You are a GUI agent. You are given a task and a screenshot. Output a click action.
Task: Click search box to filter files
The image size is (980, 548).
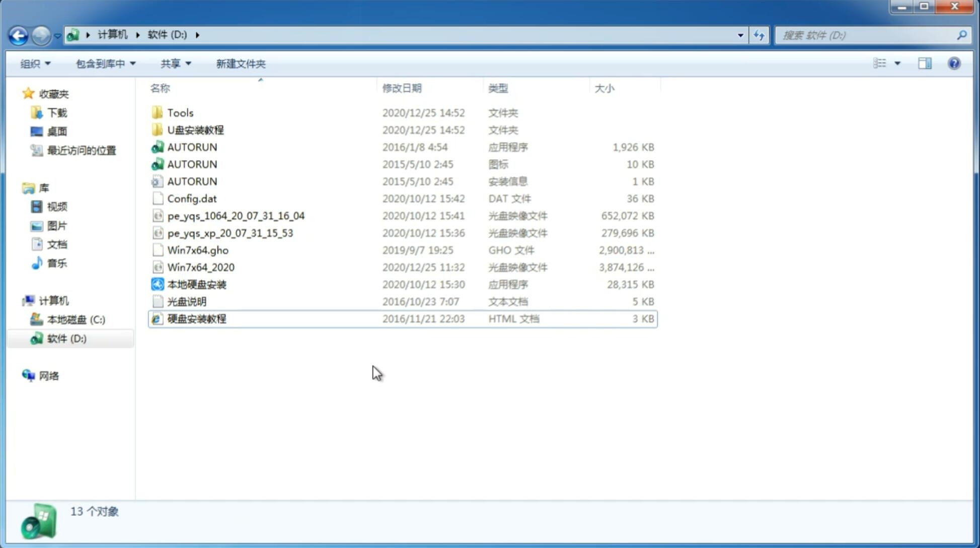(869, 35)
